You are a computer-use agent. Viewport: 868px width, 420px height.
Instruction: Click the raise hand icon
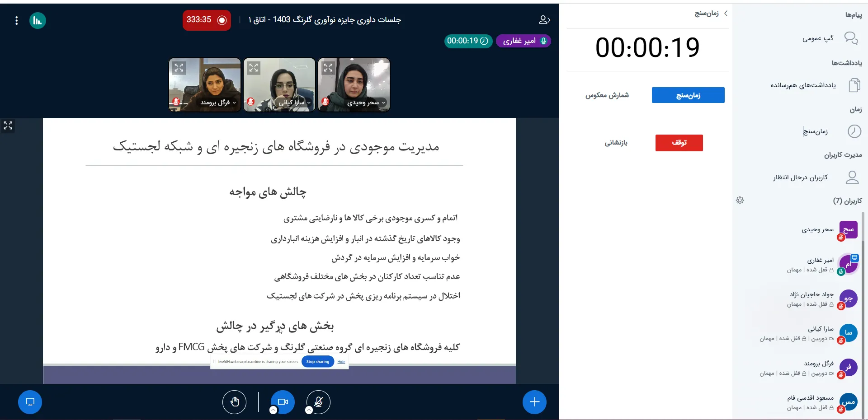tap(234, 402)
